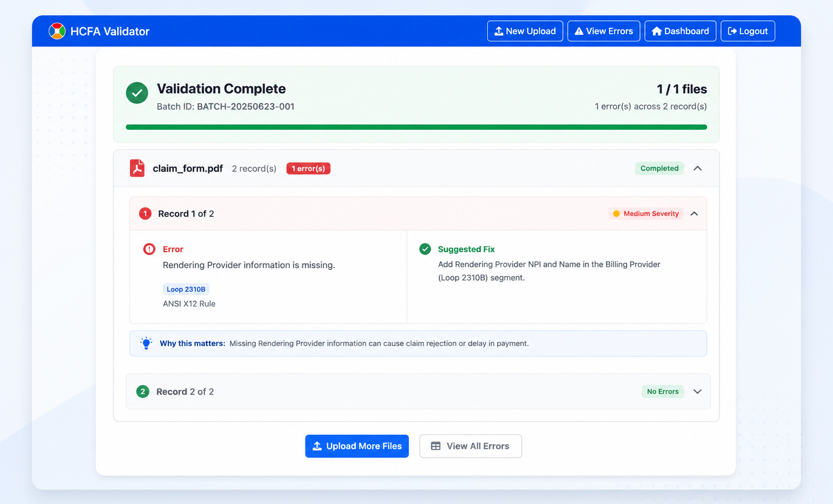Click "Rendering Provider information is missing." message
833x504 pixels.
pos(249,265)
